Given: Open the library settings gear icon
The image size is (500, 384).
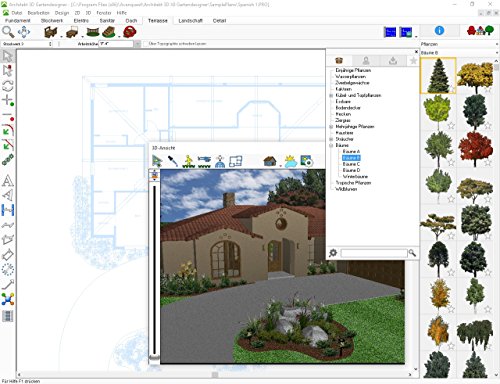Looking at the screenshot, I should pos(333,253).
